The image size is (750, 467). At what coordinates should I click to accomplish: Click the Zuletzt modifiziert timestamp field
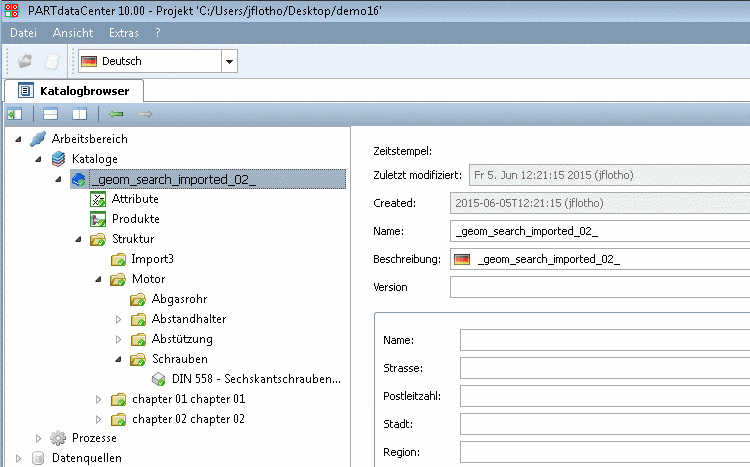click(609, 175)
